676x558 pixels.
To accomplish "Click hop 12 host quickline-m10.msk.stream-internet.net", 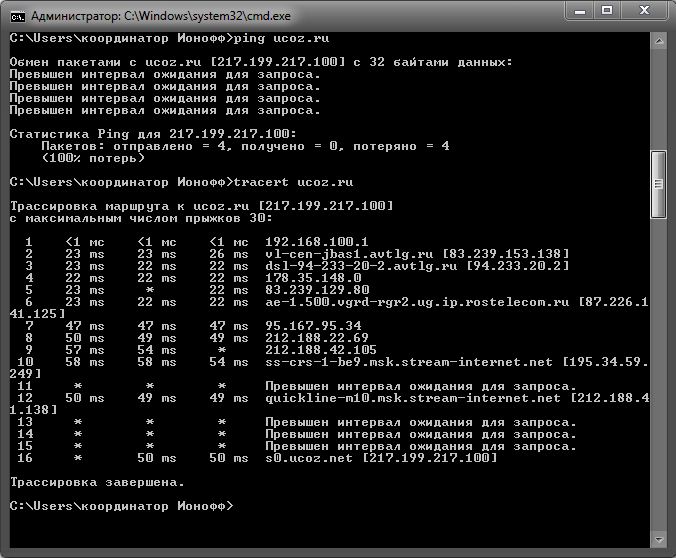I will (413, 398).
